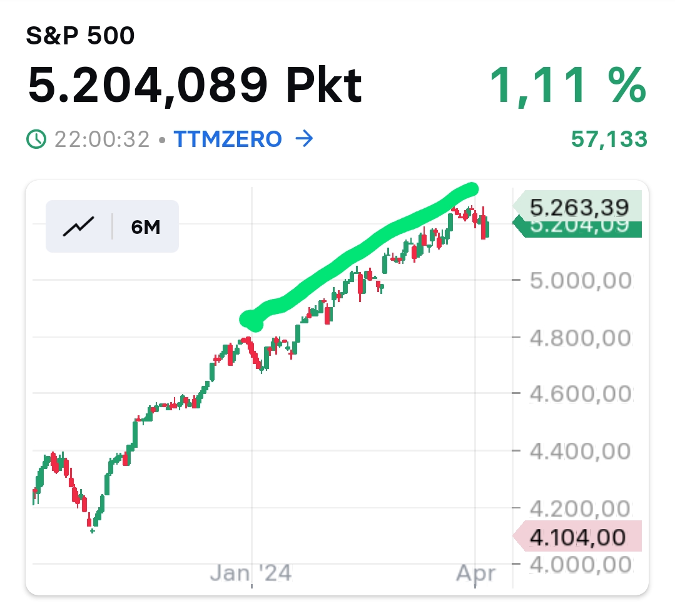The image size is (675, 616).
Task: Click the clock icon beside the timestamp
Action: 37,139
